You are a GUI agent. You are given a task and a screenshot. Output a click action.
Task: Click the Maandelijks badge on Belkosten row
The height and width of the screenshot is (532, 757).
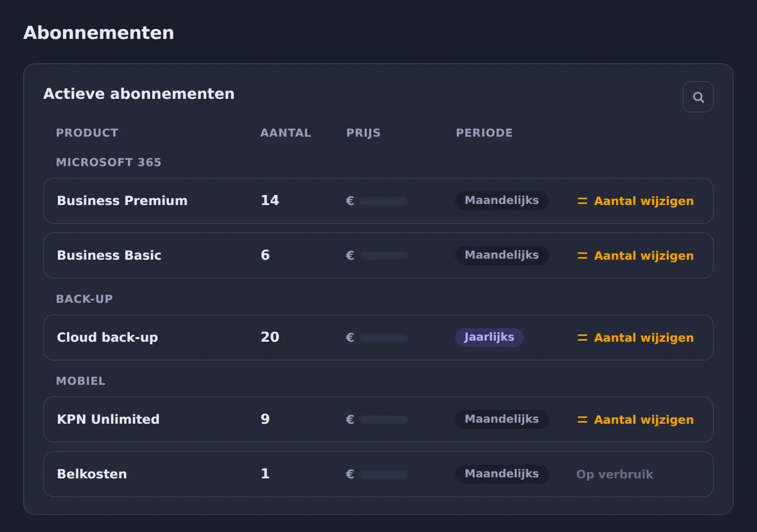[502, 474]
